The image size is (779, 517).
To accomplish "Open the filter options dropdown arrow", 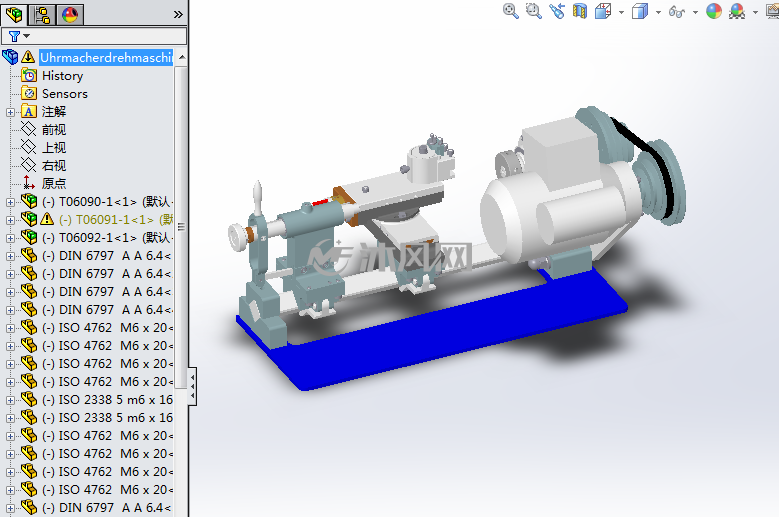I will (x=27, y=36).
